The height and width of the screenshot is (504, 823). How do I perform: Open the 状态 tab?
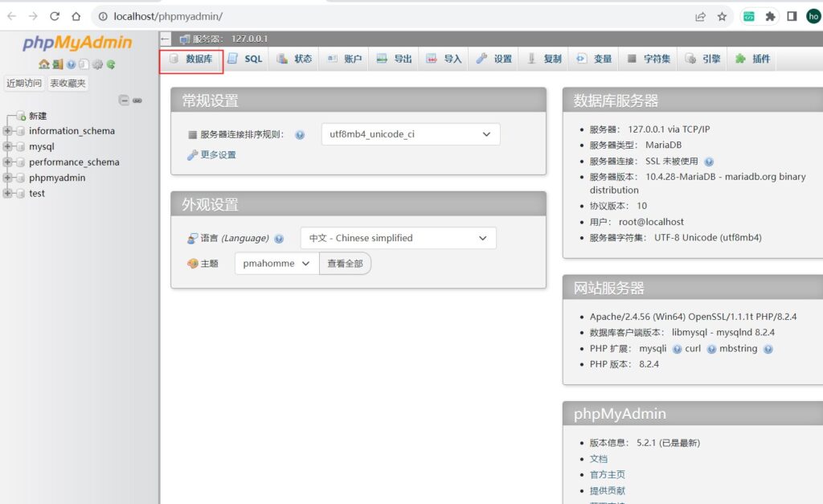pyautogui.click(x=294, y=59)
